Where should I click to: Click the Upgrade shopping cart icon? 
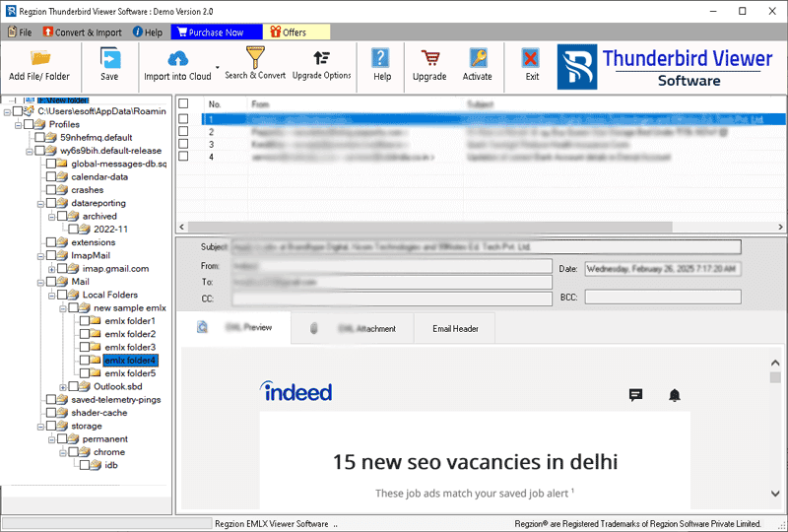429,59
